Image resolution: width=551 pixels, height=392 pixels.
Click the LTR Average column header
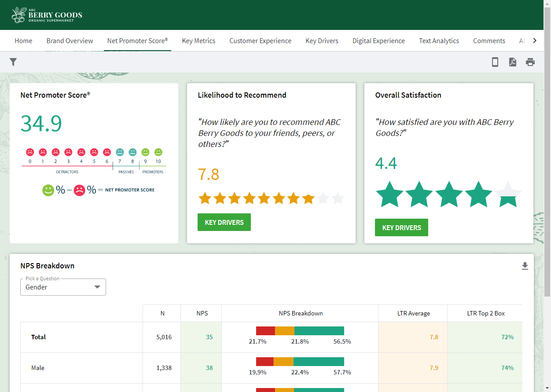(x=413, y=313)
